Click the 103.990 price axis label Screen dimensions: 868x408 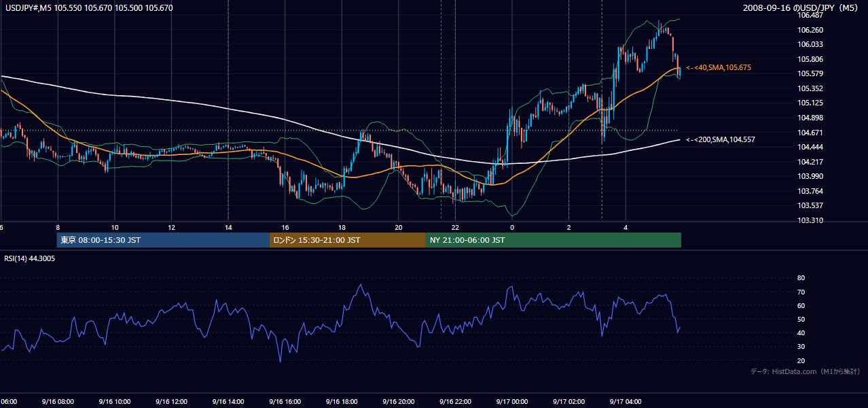(x=810, y=176)
